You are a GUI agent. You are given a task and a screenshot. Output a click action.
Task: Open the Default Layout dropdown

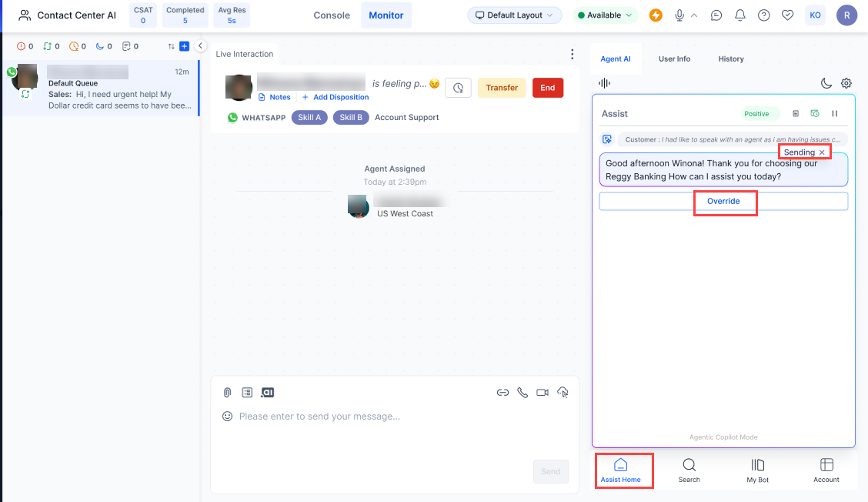pyautogui.click(x=515, y=15)
